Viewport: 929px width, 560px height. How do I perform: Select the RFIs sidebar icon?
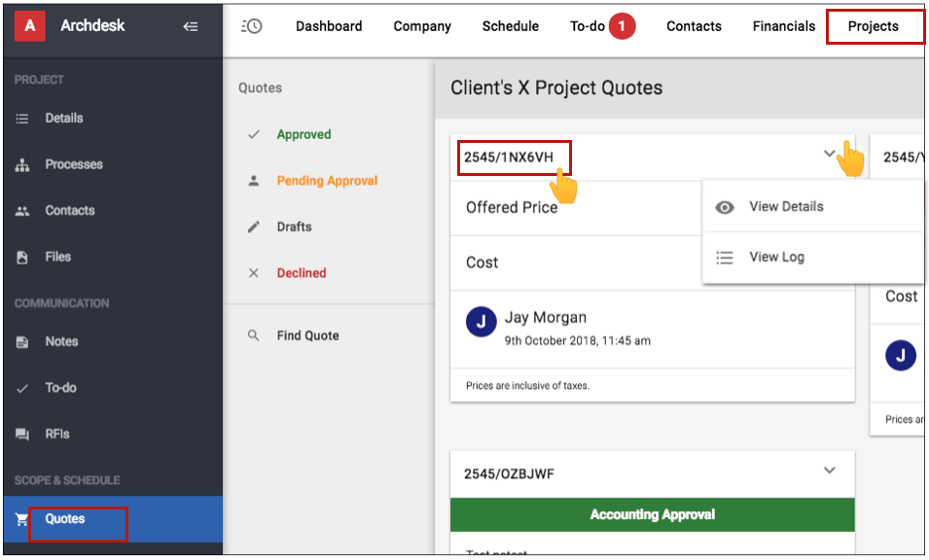(20, 434)
